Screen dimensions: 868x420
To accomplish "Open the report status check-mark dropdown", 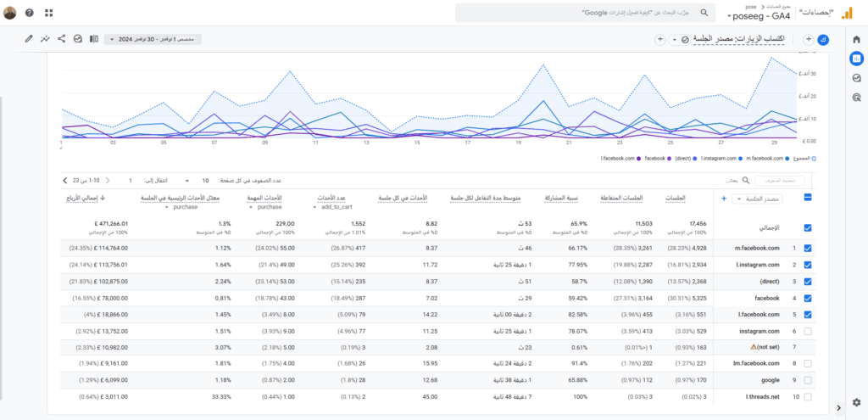I will (x=679, y=39).
